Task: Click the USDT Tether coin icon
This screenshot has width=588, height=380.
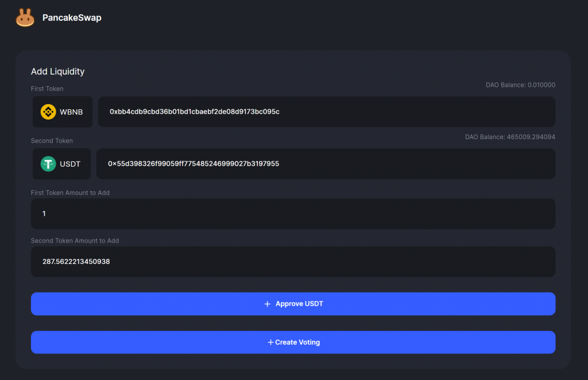Action: [x=48, y=164]
